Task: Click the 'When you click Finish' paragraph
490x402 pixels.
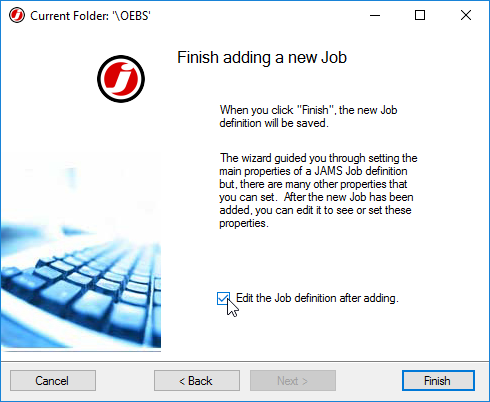Action: pos(308,117)
